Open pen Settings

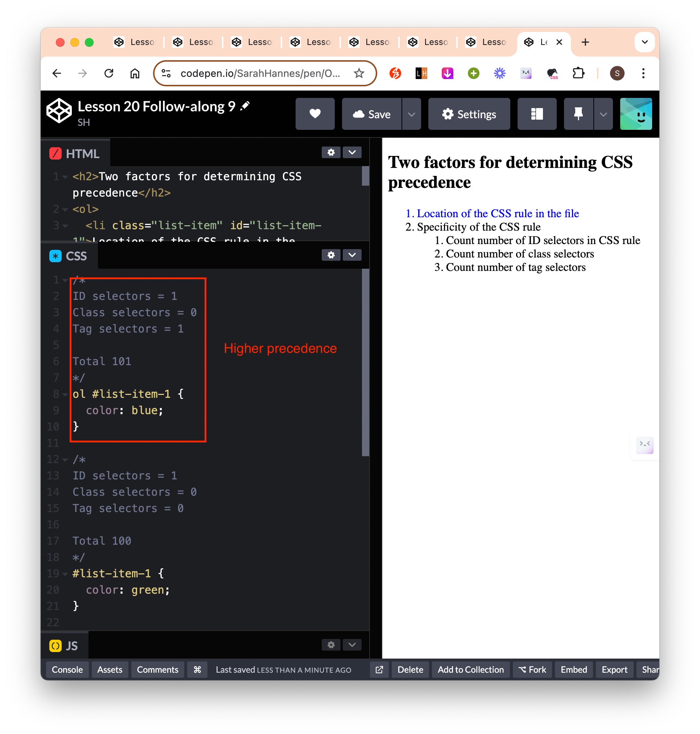pos(469,114)
